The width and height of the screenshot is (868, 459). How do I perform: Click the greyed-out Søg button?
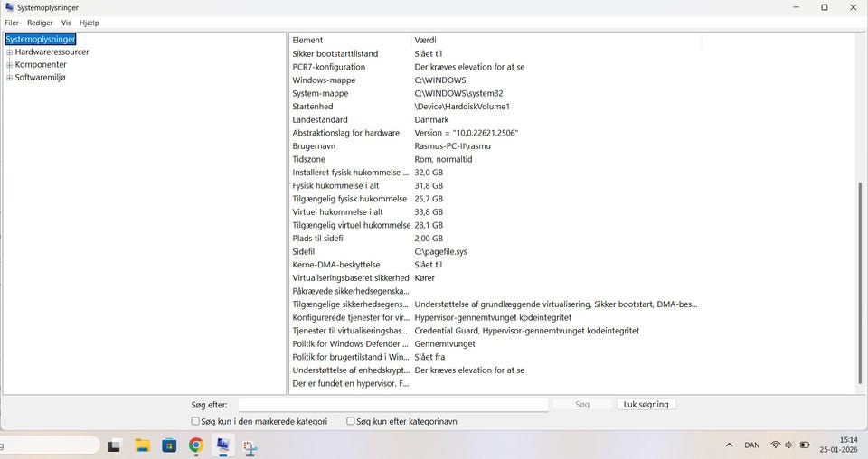(582, 404)
